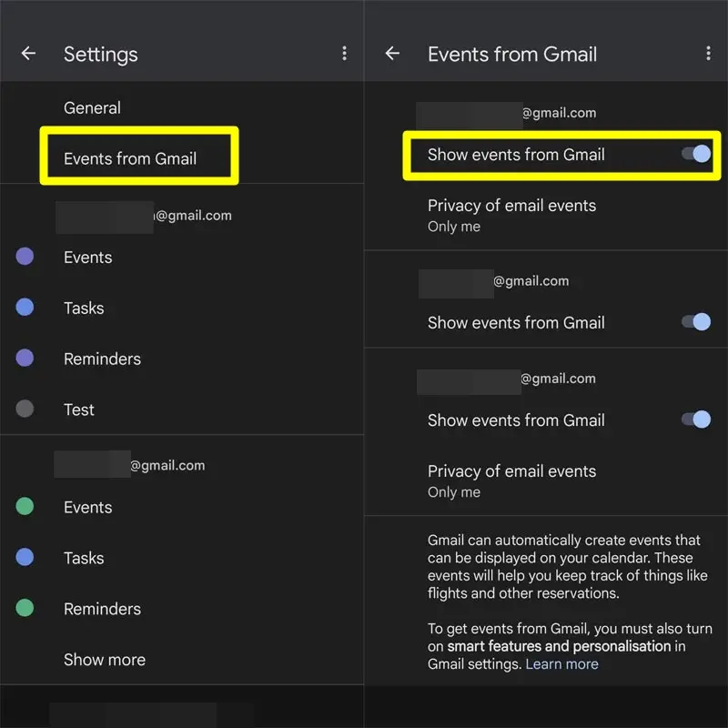Go back from the Settings screen

tap(28, 54)
